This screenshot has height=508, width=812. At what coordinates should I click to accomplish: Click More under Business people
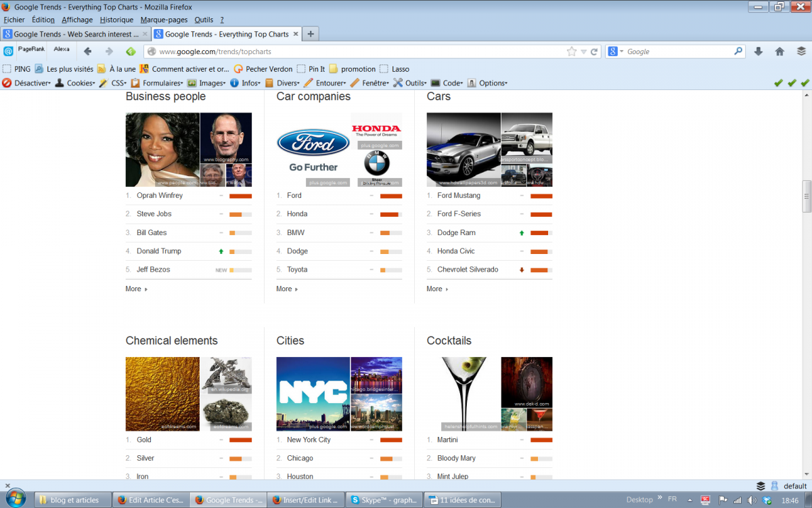click(x=136, y=289)
